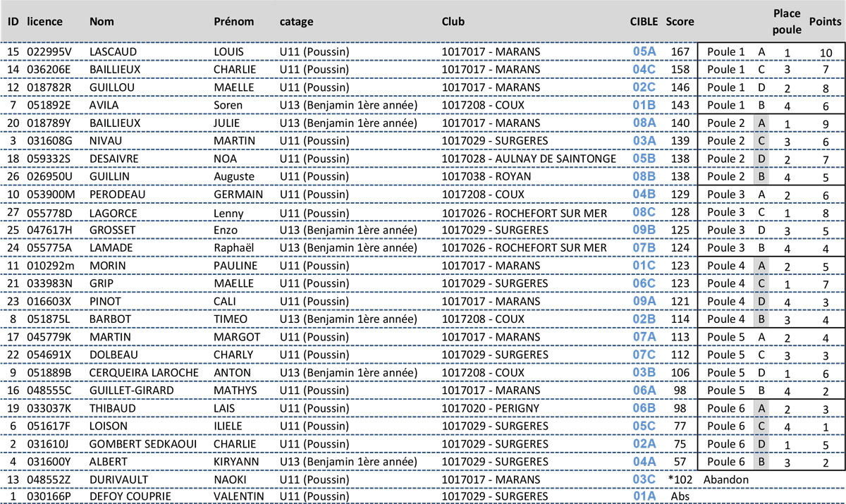
Task: Select the name LOISON
Action: click(x=109, y=426)
